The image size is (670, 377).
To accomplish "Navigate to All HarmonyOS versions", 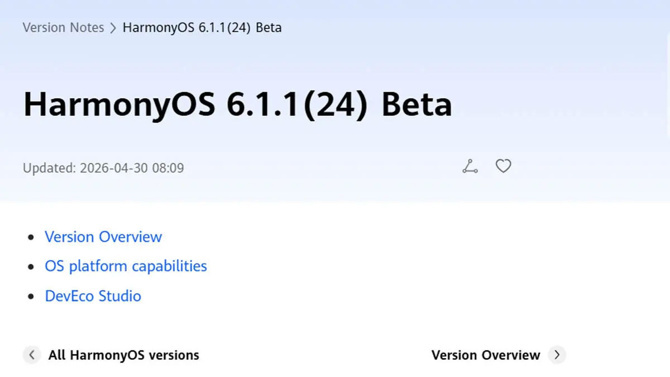I will tap(123, 355).
